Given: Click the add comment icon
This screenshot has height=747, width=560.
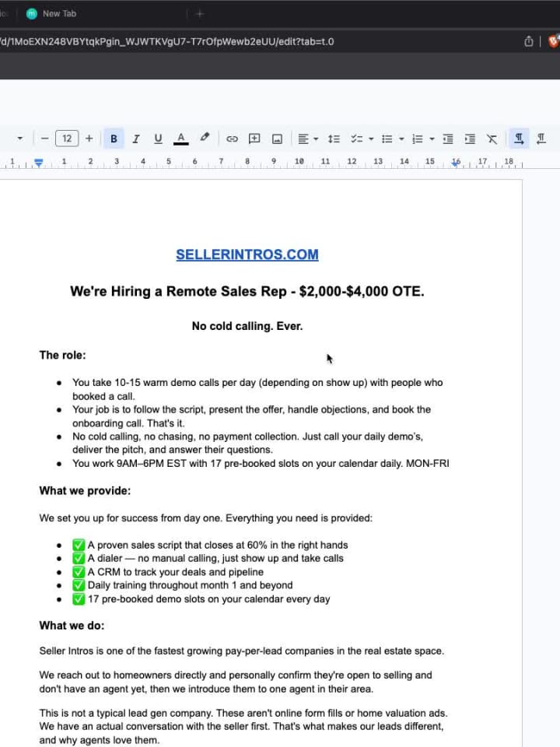Looking at the screenshot, I should pos(254,139).
